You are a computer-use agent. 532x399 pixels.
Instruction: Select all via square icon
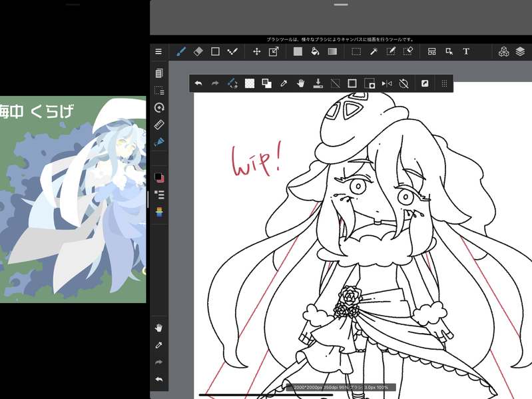(352, 83)
